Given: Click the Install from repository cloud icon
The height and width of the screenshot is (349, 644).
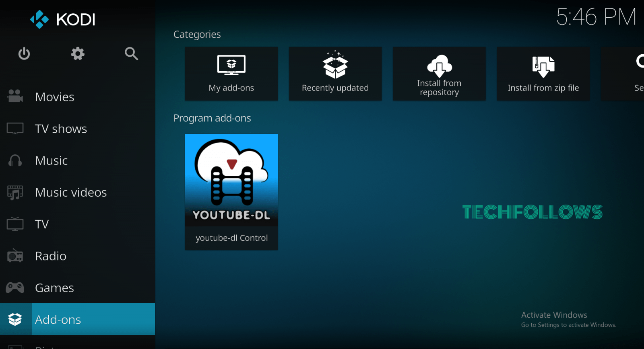Looking at the screenshot, I should pos(439,66).
